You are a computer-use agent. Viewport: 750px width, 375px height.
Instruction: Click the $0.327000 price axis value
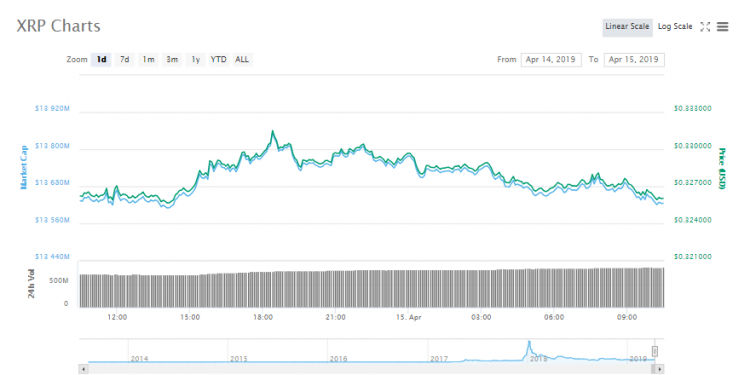point(693,183)
